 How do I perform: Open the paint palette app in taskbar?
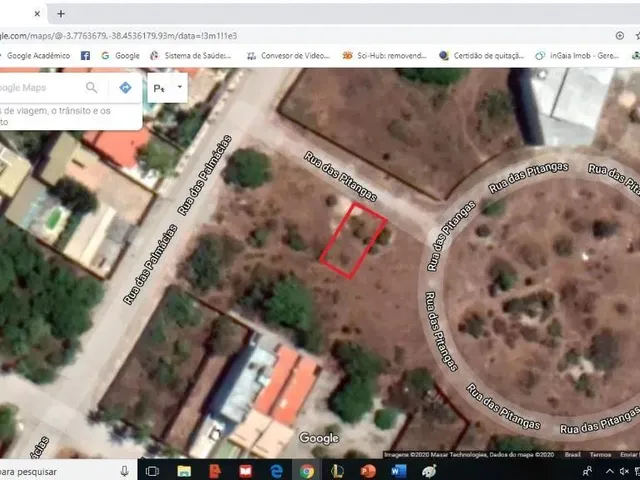pos(429,471)
